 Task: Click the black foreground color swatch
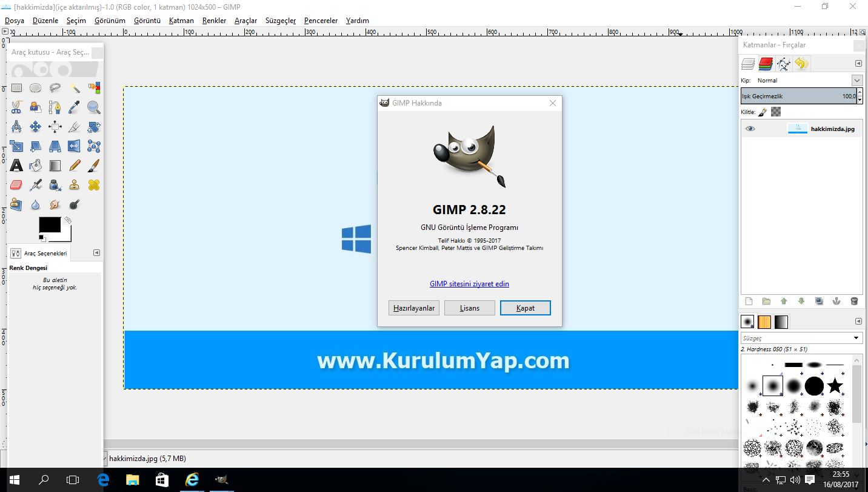(x=50, y=224)
